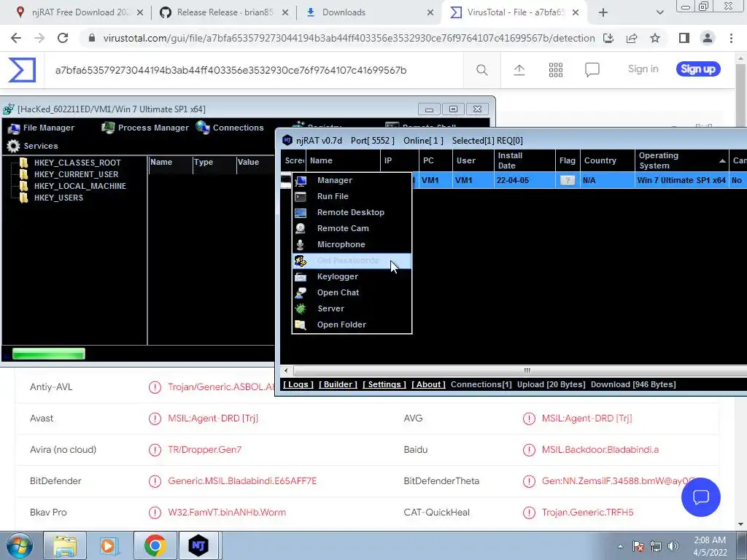
Task: Click the share page icon in address bar
Action: [632, 38]
